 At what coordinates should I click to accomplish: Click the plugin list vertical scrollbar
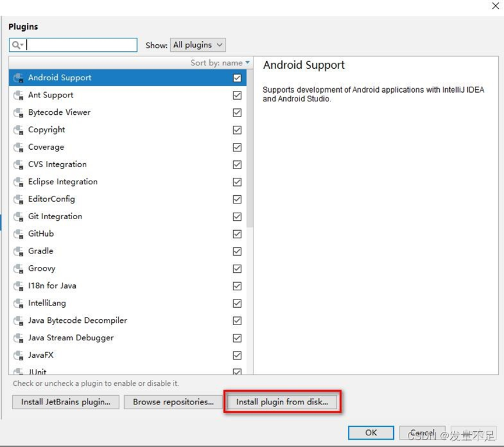(x=250, y=148)
